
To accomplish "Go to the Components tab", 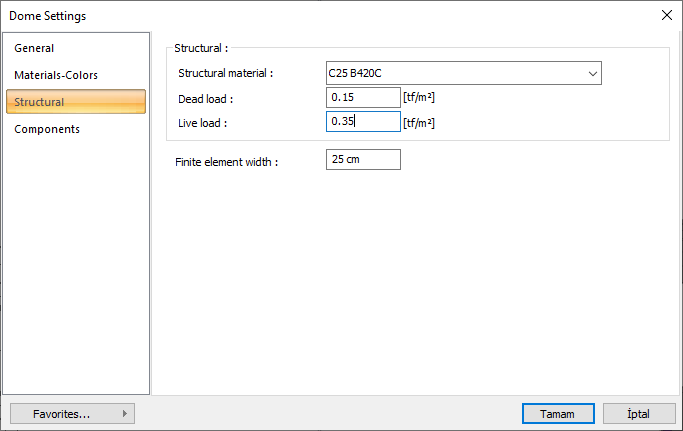I will click(47, 129).
